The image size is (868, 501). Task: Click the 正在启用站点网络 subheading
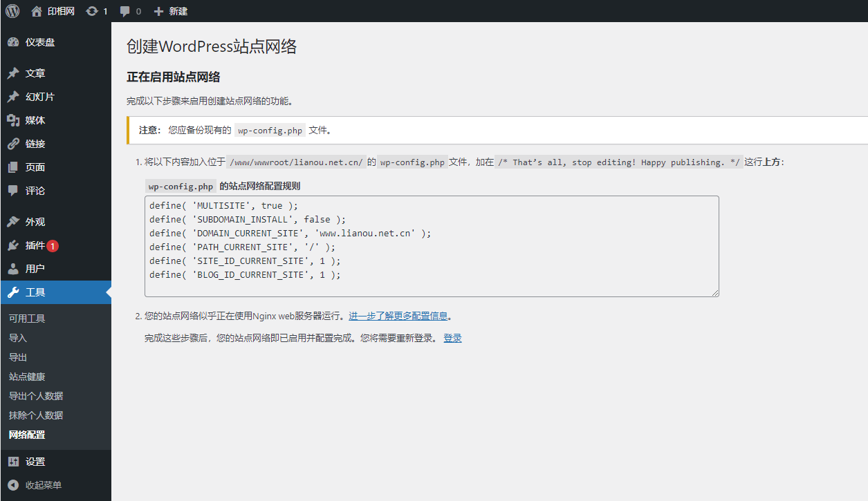pyautogui.click(x=173, y=77)
